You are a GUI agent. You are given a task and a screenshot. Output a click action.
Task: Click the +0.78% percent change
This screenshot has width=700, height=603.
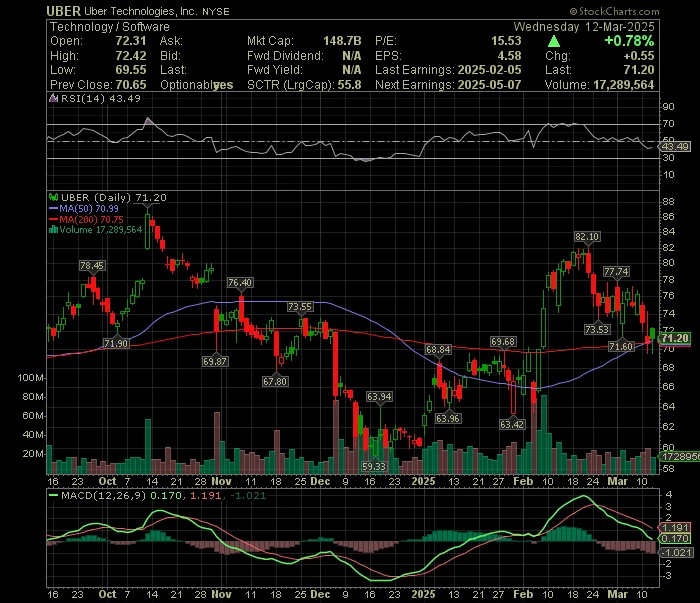pos(629,41)
